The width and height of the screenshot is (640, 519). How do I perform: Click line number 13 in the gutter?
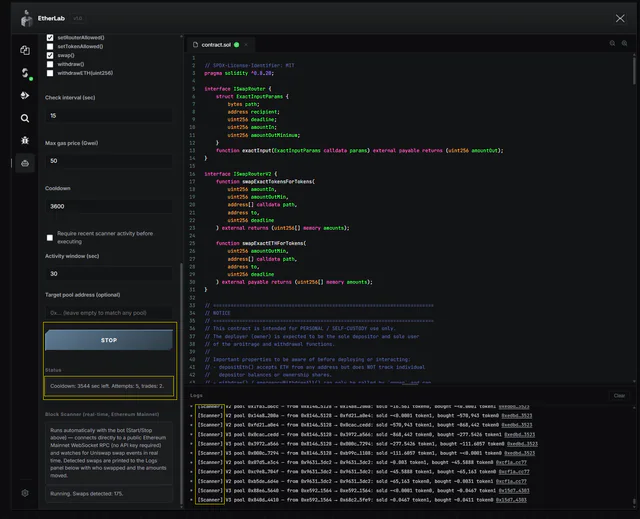(192, 151)
